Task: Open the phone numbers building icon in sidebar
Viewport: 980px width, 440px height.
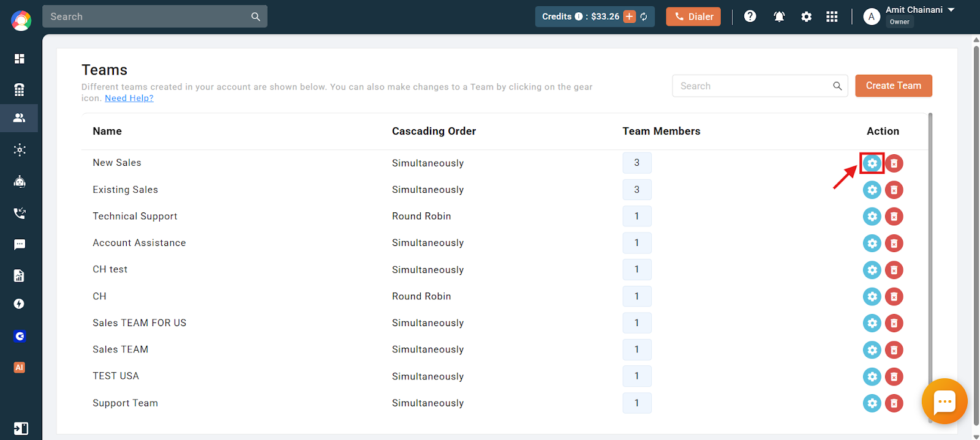Action: coord(20,90)
